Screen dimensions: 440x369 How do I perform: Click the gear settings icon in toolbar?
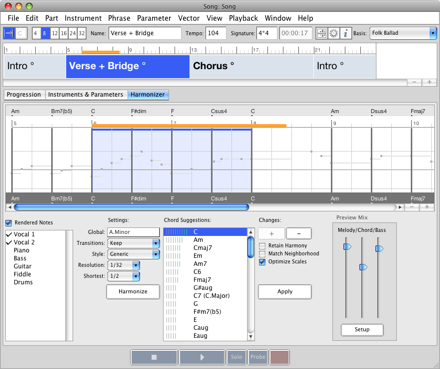(334, 33)
